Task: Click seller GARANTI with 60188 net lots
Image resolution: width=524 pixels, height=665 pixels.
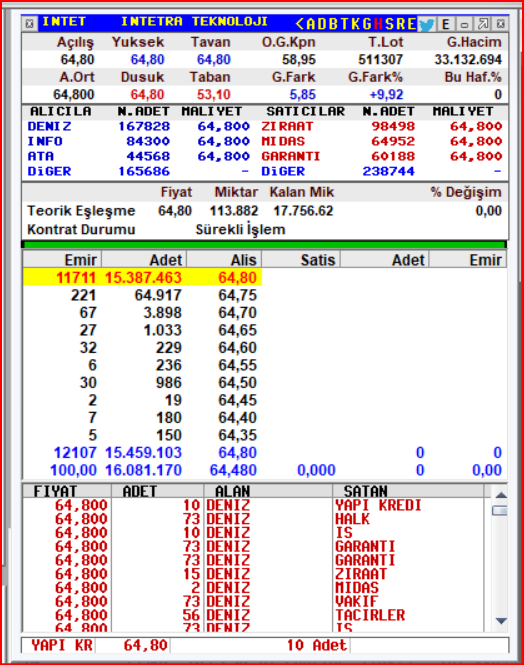Action: (290, 156)
